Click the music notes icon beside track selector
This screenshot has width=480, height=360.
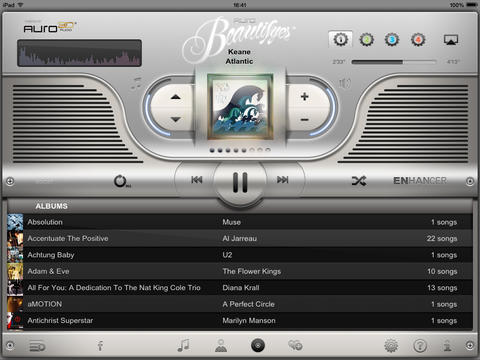tap(136, 83)
